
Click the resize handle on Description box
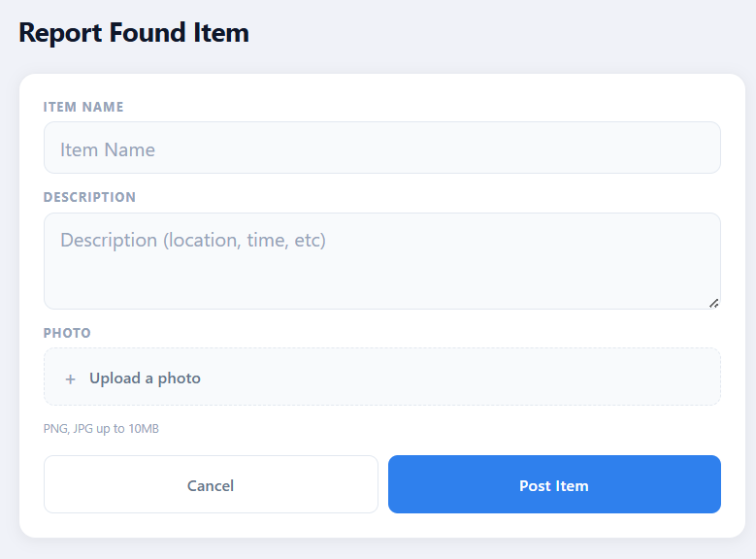pyautogui.click(x=714, y=303)
